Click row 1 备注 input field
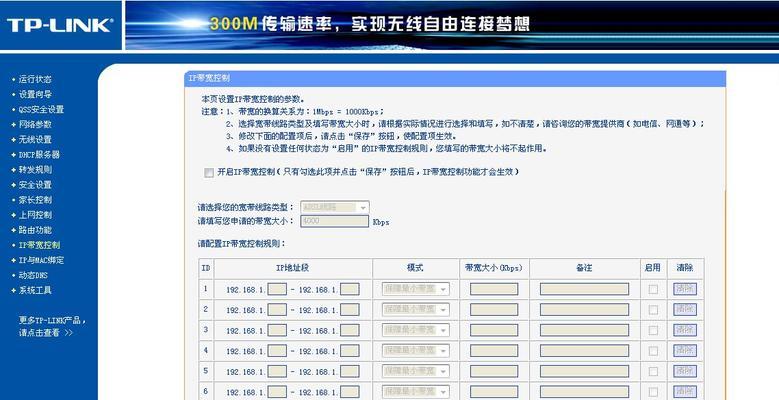 (584, 289)
